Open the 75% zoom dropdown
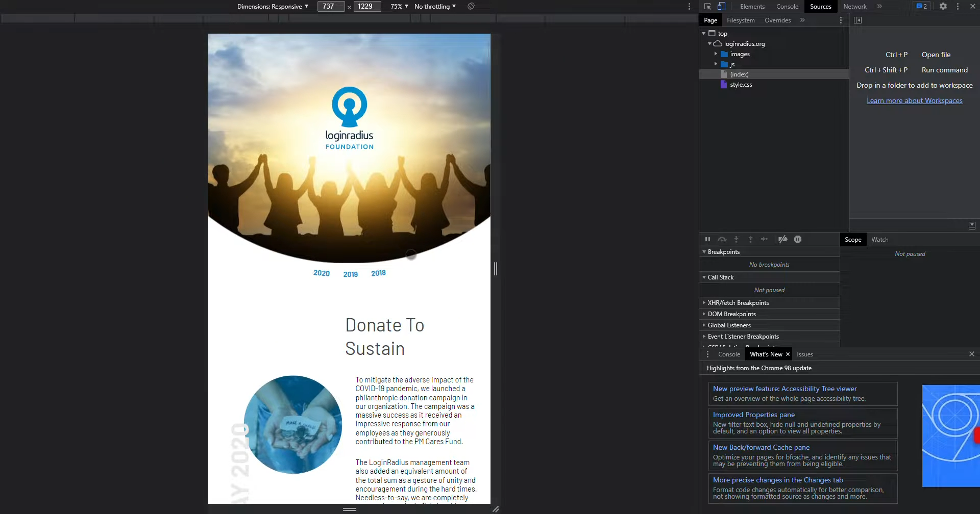This screenshot has height=514, width=980. [399, 7]
